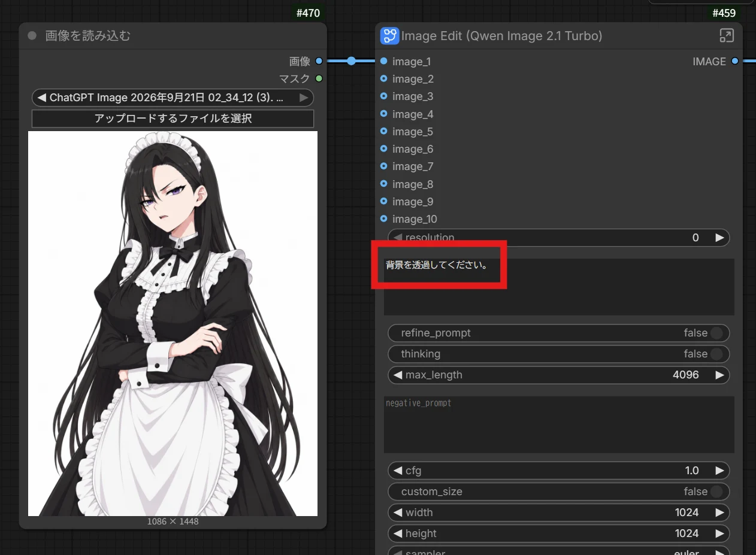Screen dimensions: 756x555
Task: Click the midpoint dot on the connecting wire
Action: 352,61
